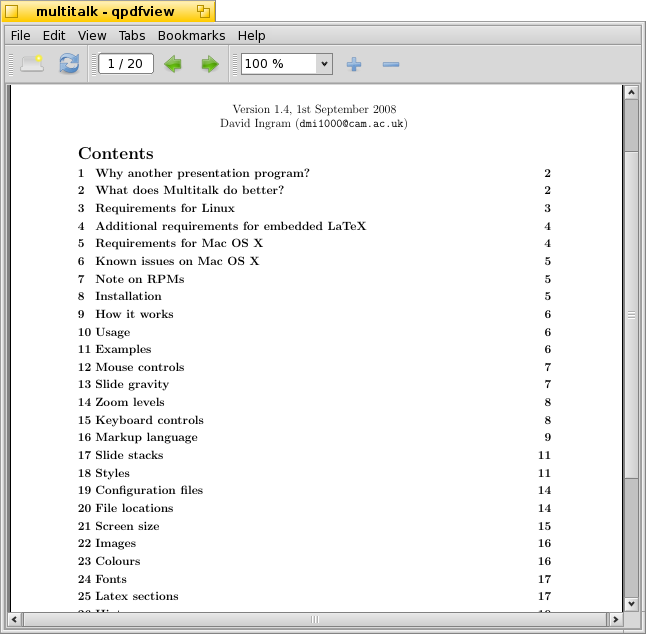The image size is (646, 634).
Task: Open the Edit menu
Action: click(x=54, y=36)
